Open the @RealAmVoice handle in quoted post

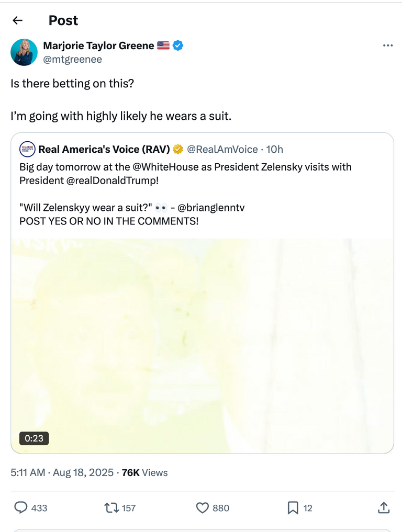[222, 149]
